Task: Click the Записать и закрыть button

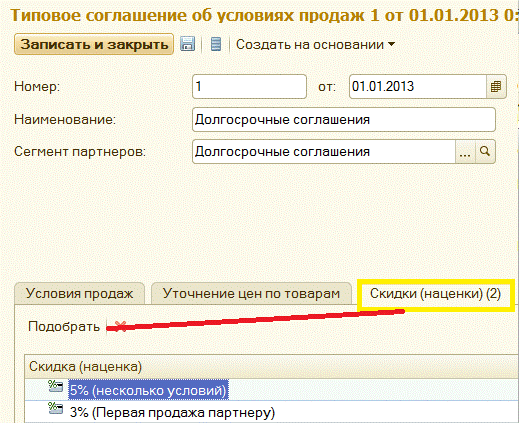Action: [x=94, y=44]
